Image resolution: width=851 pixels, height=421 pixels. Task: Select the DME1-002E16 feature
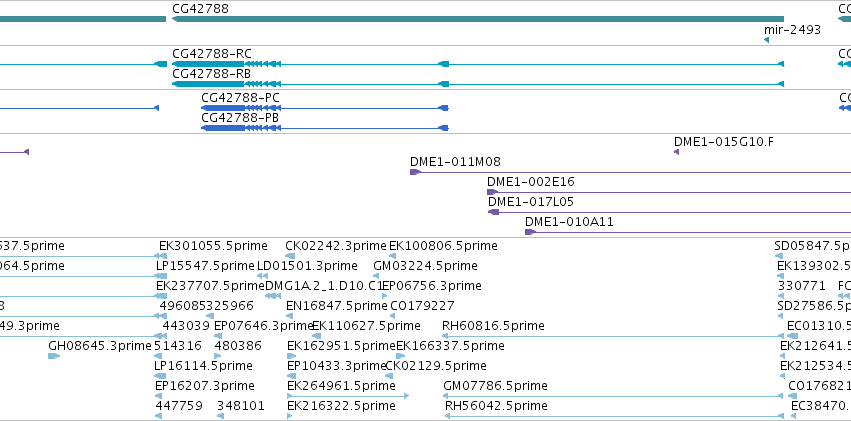click(x=531, y=182)
